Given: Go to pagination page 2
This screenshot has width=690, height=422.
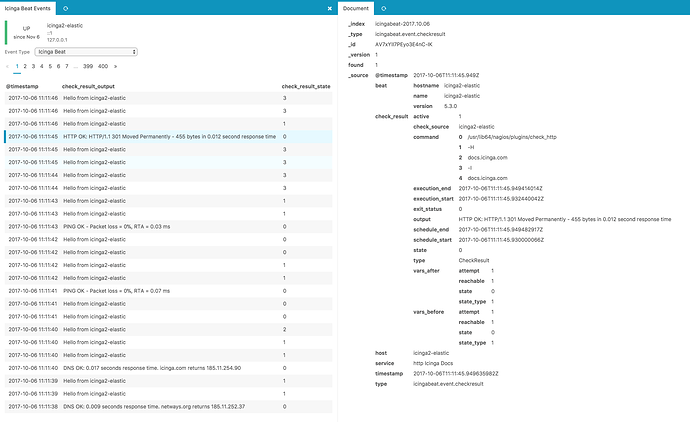Looking at the screenshot, I should pyautogui.click(x=25, y=66).
